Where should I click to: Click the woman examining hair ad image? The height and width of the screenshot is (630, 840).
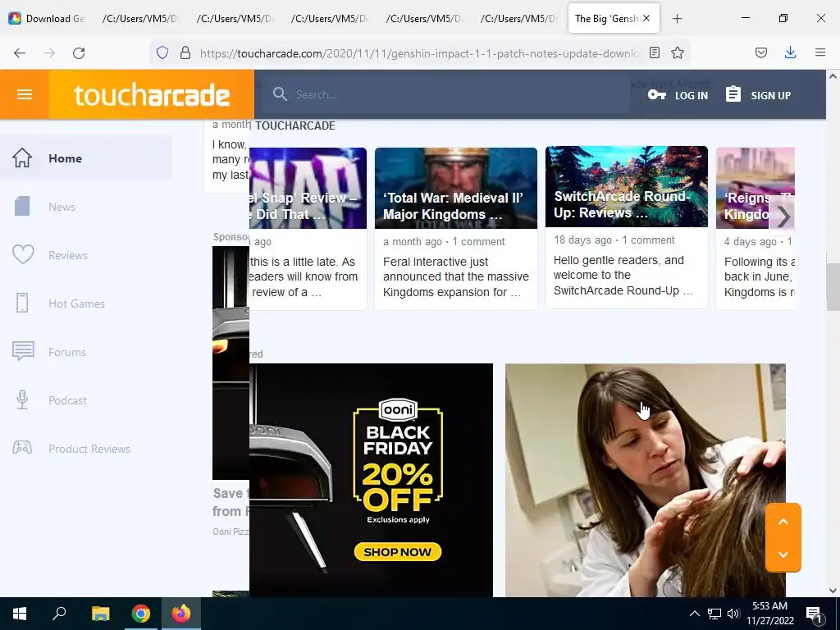click(x=646, y=480)
